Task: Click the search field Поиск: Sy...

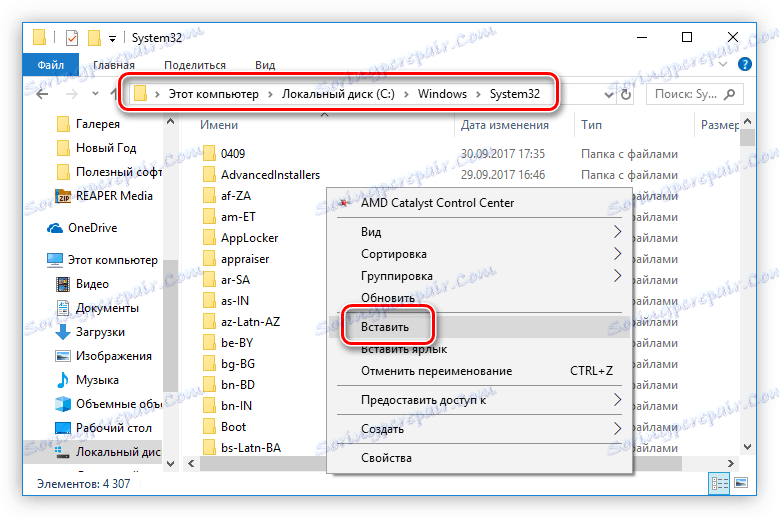Action: coord(695,94)
